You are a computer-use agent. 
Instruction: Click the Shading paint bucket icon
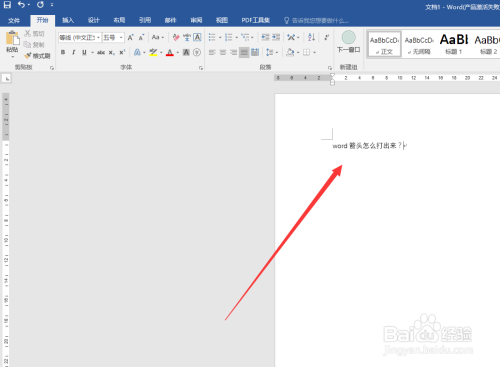[x=290, y=52]
